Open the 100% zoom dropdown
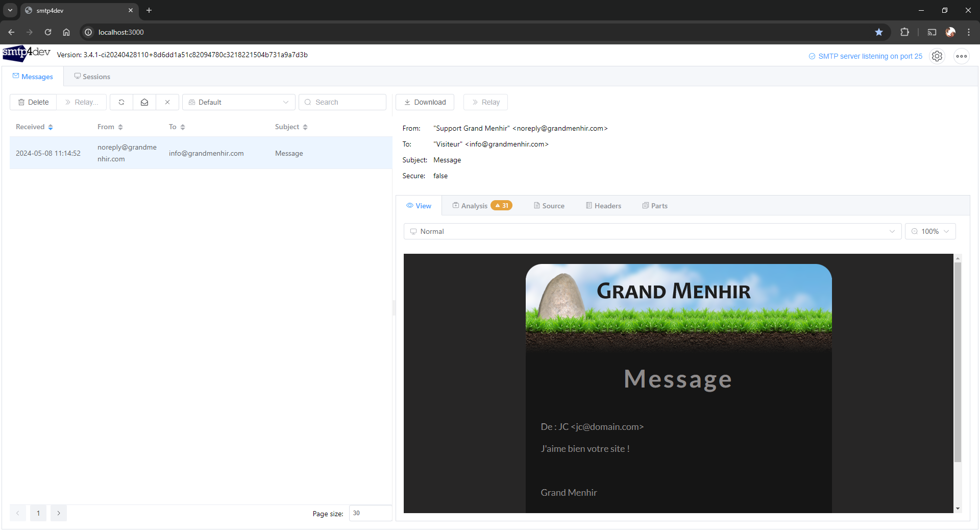980x531 pixels. pos(930,231)
